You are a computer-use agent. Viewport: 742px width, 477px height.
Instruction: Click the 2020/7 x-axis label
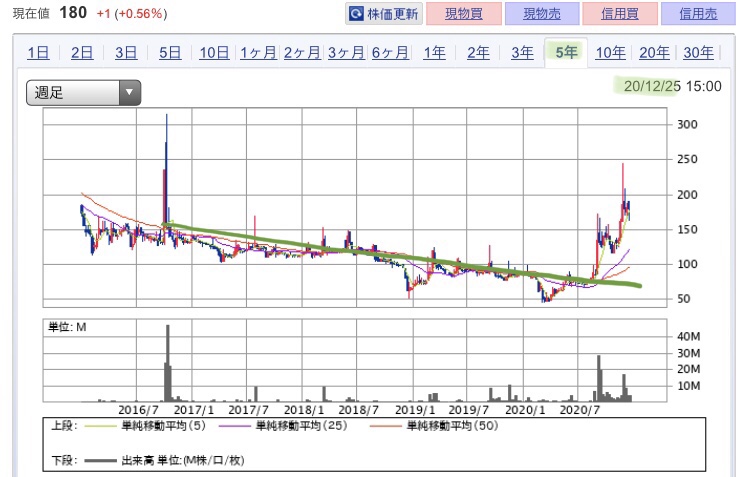[579, 410]
